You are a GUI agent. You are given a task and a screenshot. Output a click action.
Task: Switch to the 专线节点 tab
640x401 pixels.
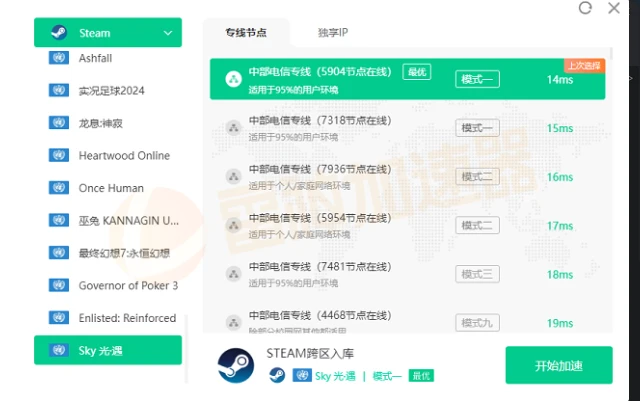(246, 33)
